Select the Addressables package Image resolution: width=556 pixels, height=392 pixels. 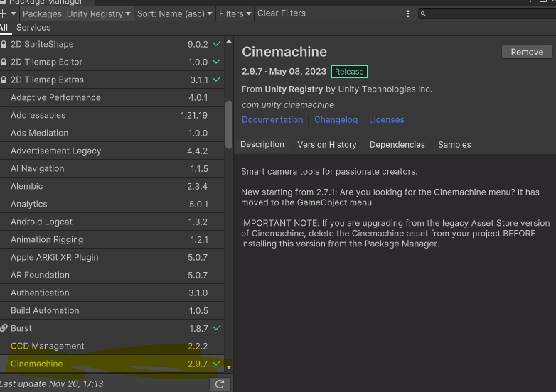(112, 115)
